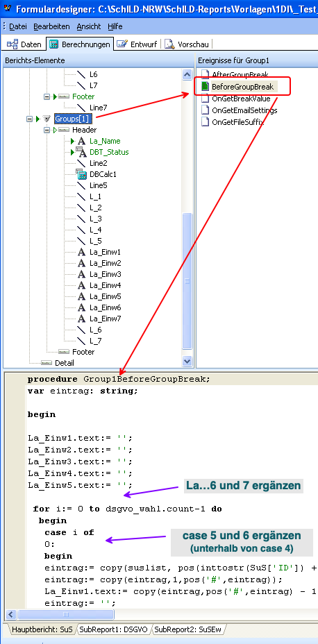The width and height of the screenshot is (318, 644).
Task: Select the DBT_Status element
Action: pyautogui.click(x=109, y=152)
